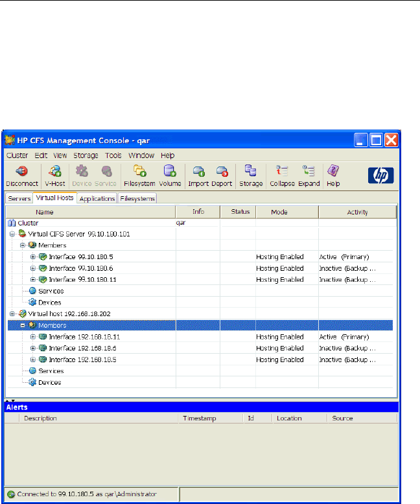Click the Location header in Alerts
The image size is (420, 504).
point(299,418)
